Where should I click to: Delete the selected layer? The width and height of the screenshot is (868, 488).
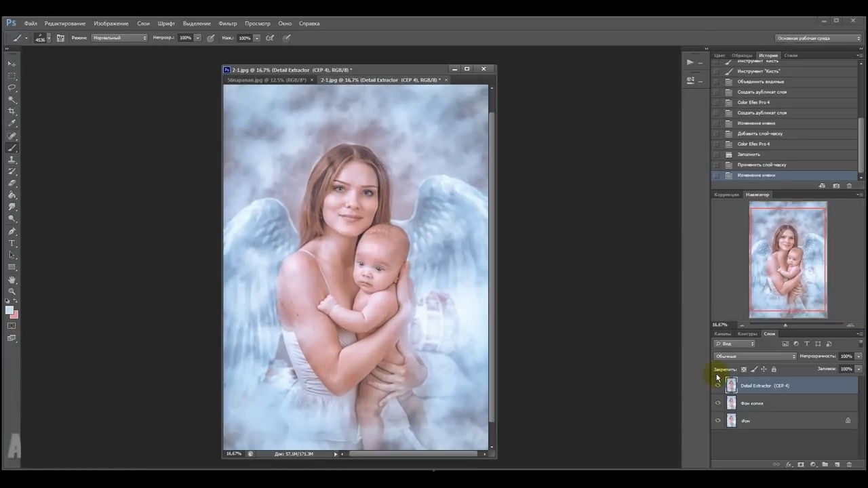coord(849,464)
